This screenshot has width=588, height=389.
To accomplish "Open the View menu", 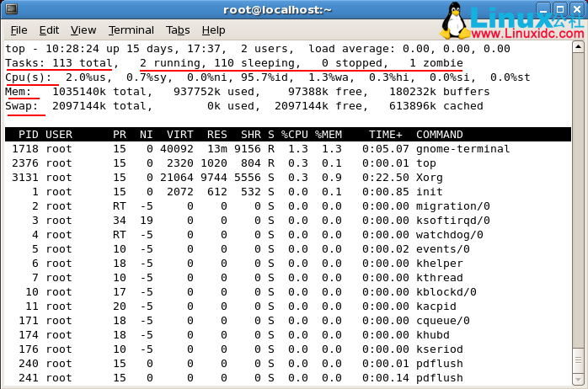I will pos(83,30).
